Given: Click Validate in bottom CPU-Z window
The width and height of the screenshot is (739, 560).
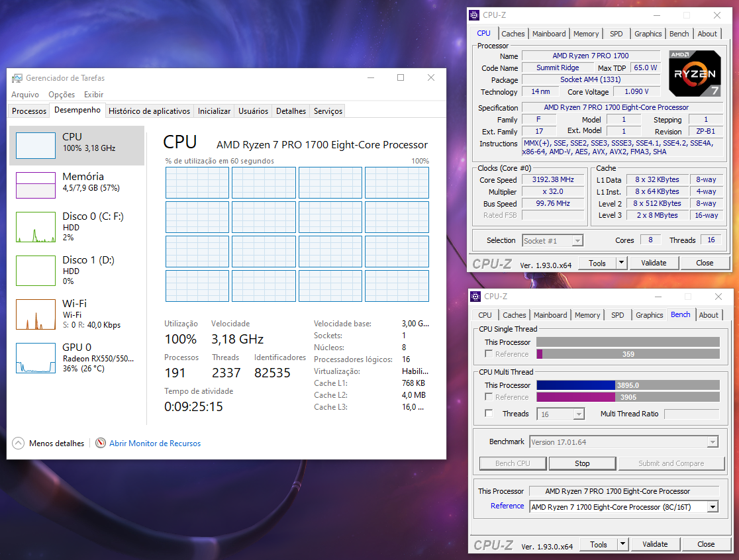Looking at the screenshot, I should click(x=655, y=544).
